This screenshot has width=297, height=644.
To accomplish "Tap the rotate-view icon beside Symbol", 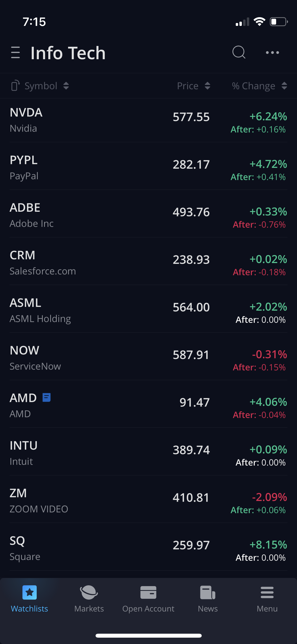I will click(x=15, y=86).
